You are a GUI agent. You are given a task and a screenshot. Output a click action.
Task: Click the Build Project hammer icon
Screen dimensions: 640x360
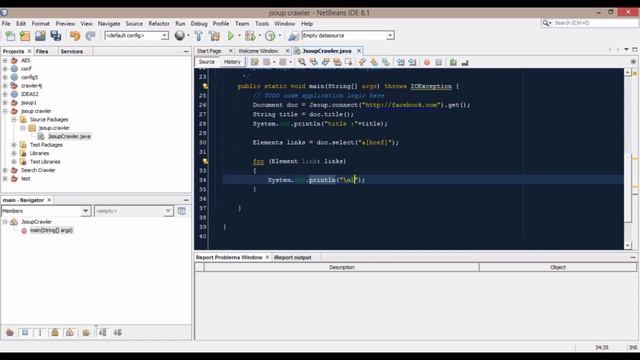pos(199,36)
